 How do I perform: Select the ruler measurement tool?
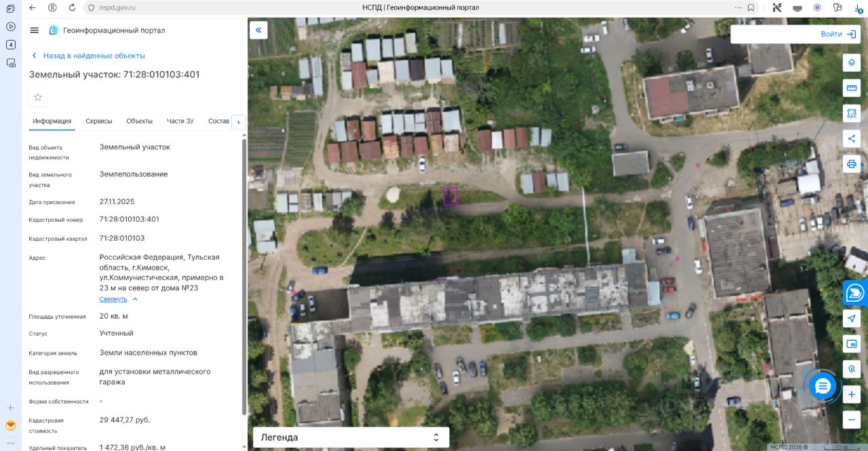pyautogui.click(x=852, y=88)
